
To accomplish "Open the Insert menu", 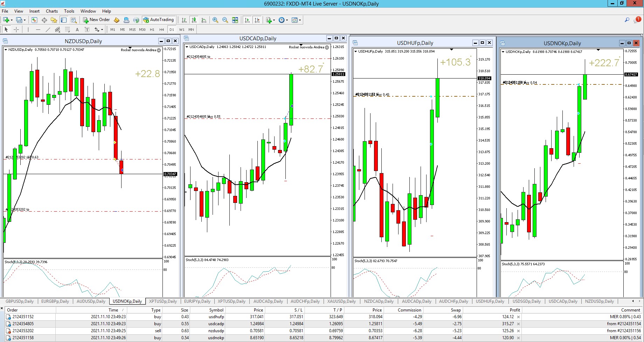I will 34,11.
